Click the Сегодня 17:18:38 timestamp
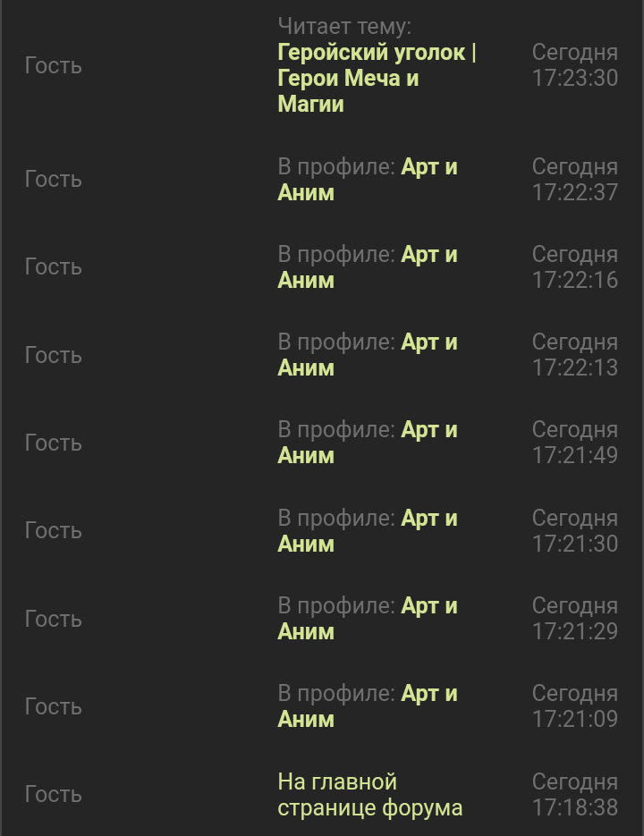This screenshot has width=644, height=836. click(x=574, y=795)
